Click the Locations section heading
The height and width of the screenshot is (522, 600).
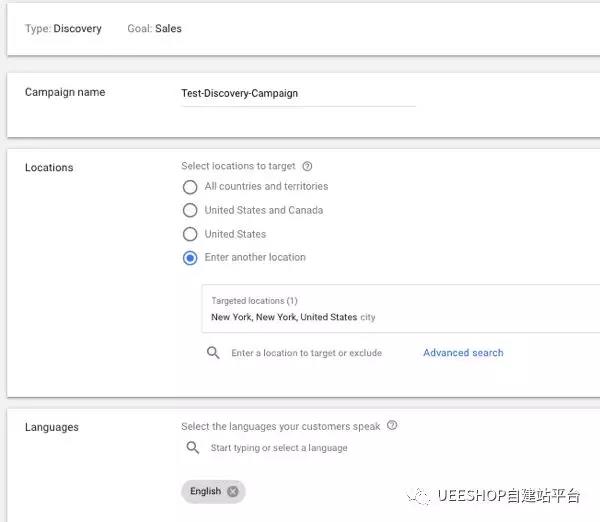point(49,168)
